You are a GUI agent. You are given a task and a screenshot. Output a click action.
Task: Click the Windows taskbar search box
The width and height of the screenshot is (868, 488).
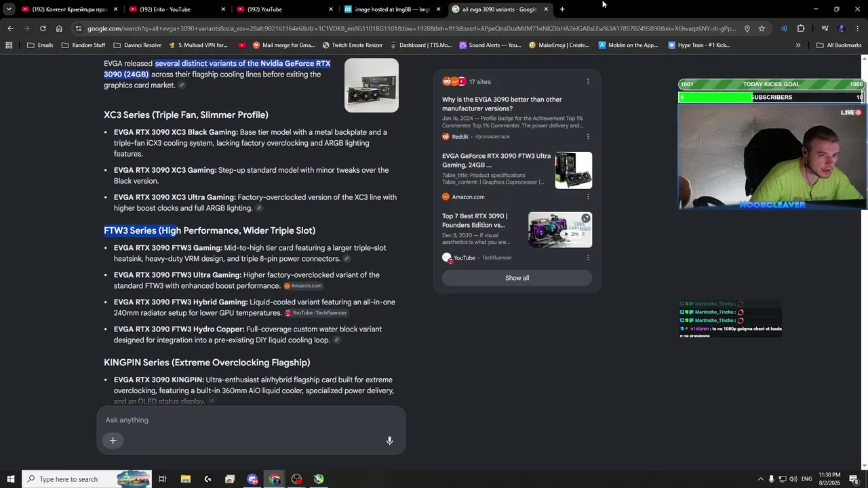(86, 479)
